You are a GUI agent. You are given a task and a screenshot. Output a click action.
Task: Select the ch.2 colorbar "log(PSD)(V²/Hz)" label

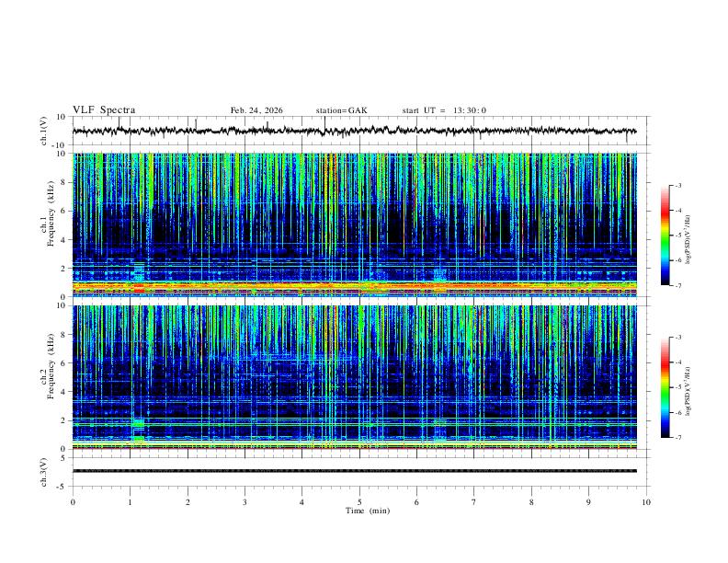(688, 392)
